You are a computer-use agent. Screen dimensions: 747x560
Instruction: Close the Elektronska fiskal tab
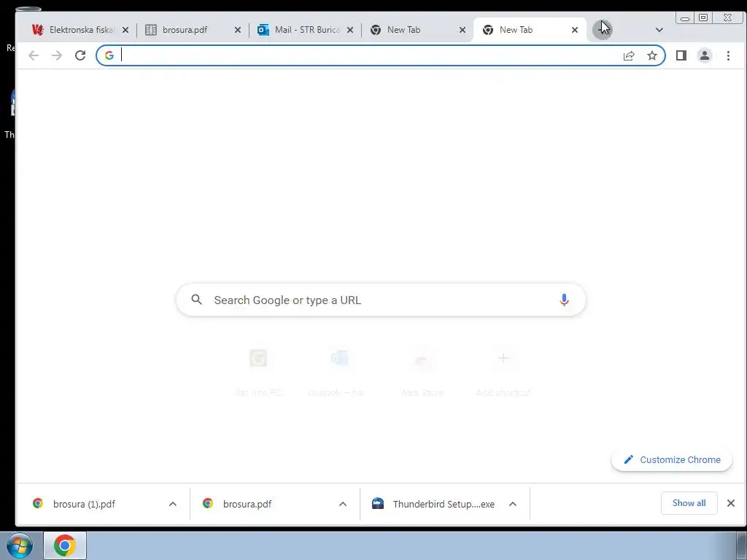coord(125,30)
